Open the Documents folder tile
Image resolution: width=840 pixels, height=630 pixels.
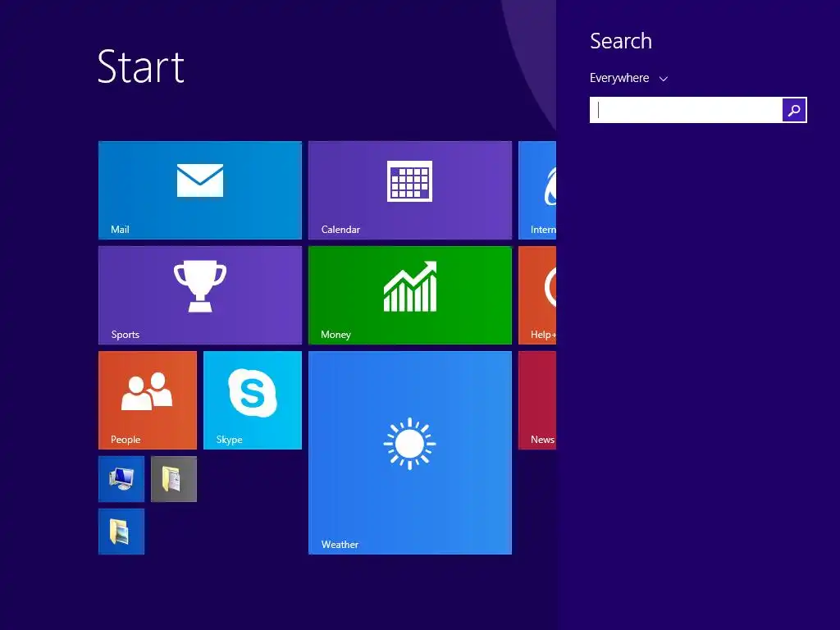click(174, 479)
